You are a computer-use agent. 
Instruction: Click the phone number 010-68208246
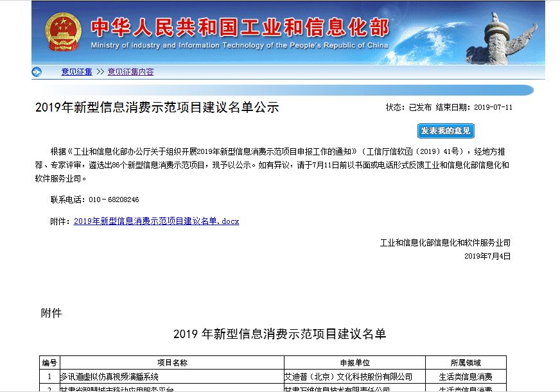tap(114, 200)
